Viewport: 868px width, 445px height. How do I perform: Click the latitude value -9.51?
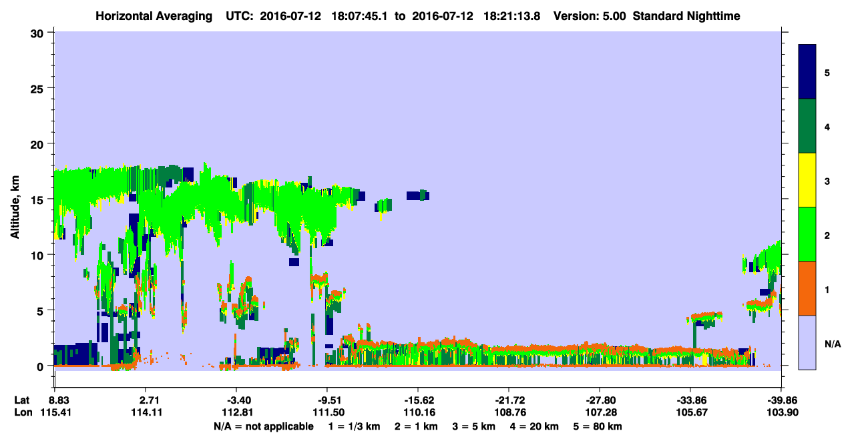330,400
